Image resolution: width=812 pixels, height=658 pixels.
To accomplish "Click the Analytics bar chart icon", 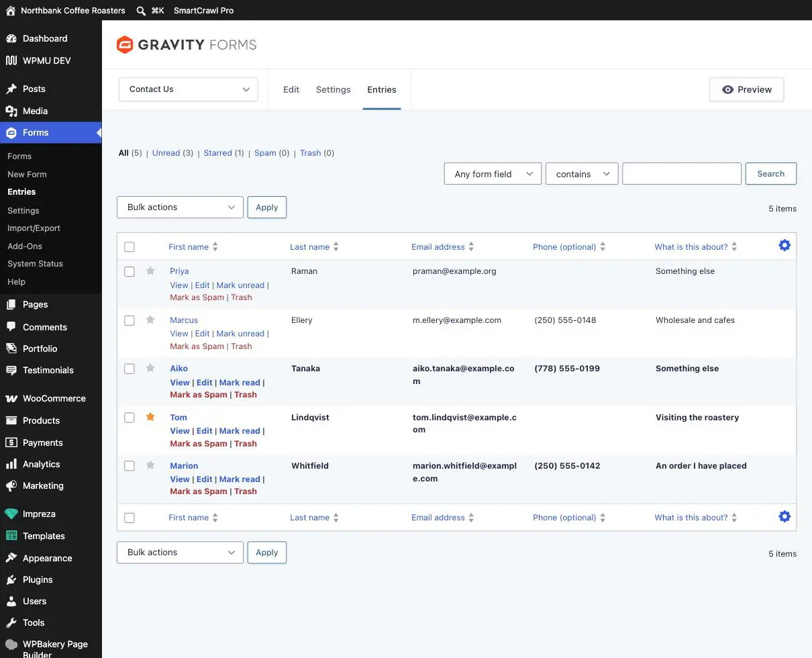I will [x=11, y=464].
